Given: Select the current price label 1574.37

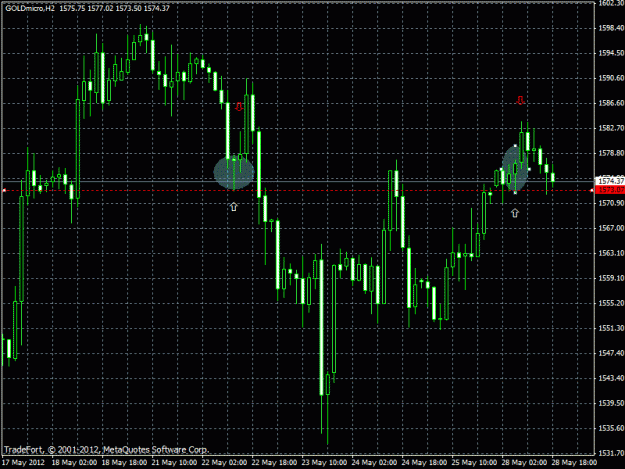Looking at the screenshot, I should click(x=611, y=181).
